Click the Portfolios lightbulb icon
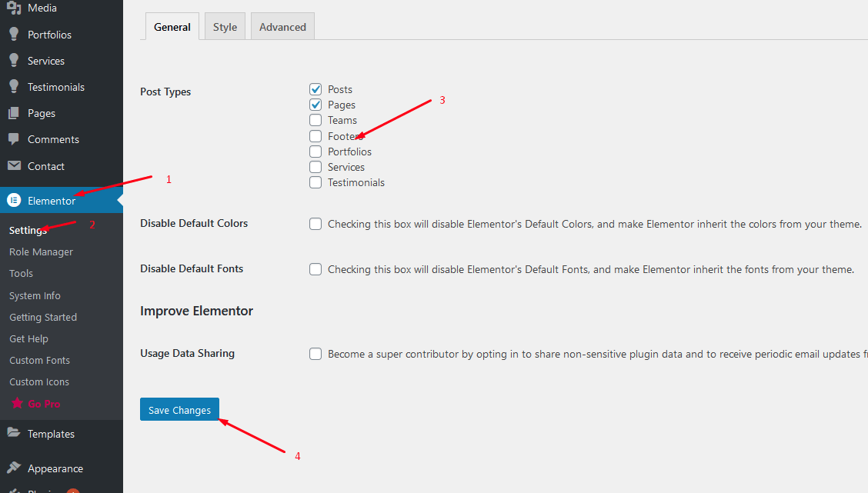 [x=14, y=35]
